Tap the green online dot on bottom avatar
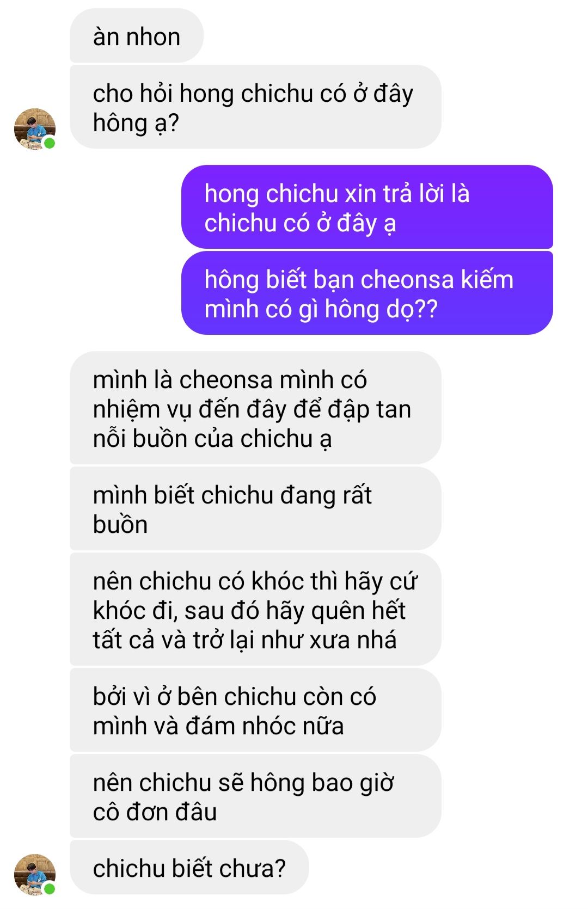This screenshot has width=588, height=909. pyautogui.click(x=50, y=889)
